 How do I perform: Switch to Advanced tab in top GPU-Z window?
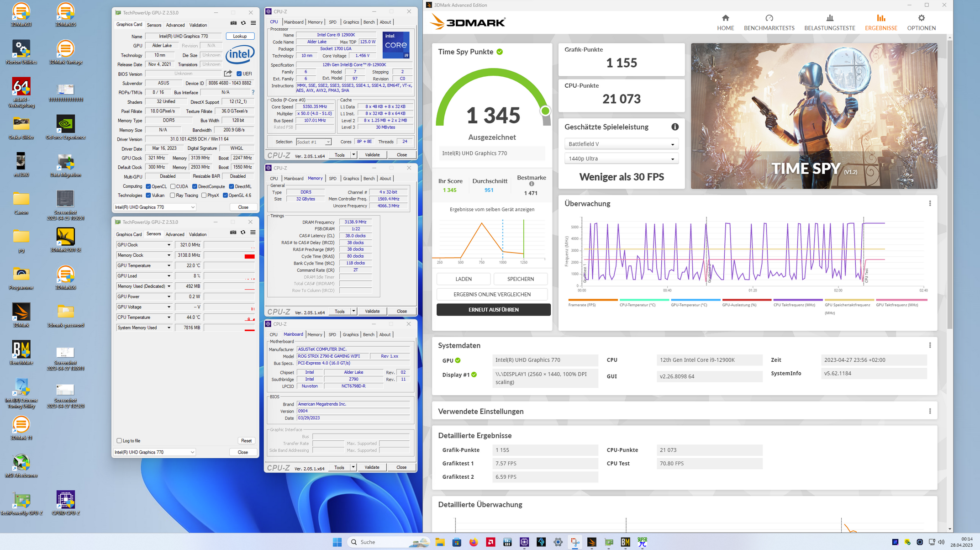(175, 25)
